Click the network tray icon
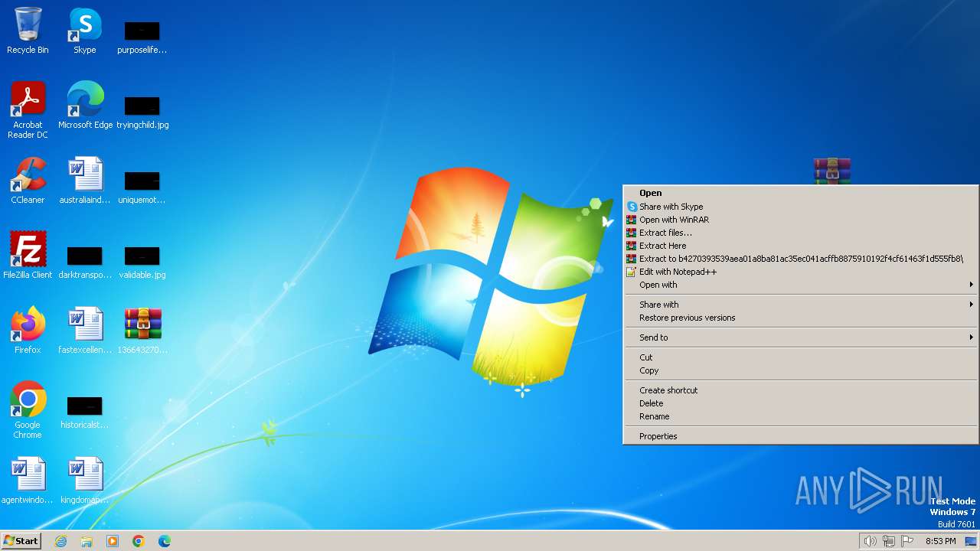Screen dimensions: 980x551 click(x=888, y=541)
